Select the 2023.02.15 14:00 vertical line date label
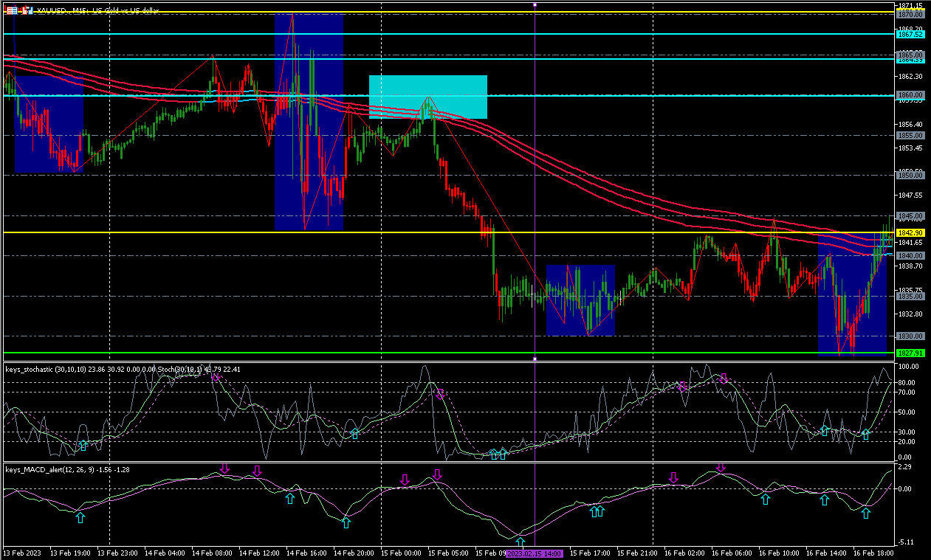The height and width of the screenshot is (560, 931). [x=535, y=553]
